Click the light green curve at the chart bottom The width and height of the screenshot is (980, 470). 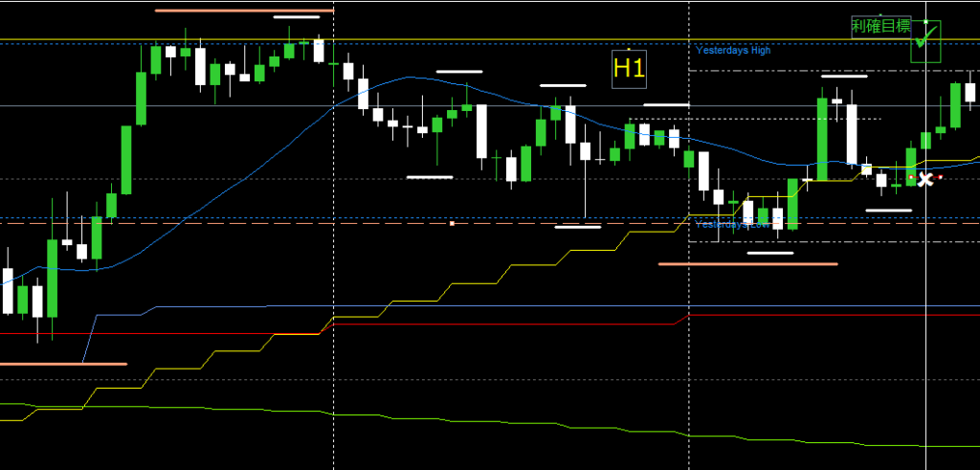tap(479, 424)
